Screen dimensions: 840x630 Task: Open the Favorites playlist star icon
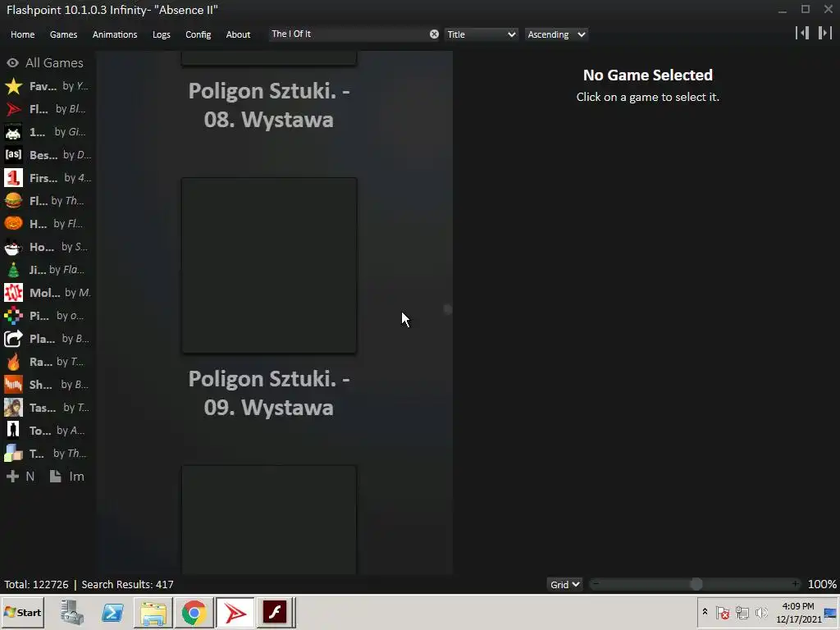(x=13, y=86)
